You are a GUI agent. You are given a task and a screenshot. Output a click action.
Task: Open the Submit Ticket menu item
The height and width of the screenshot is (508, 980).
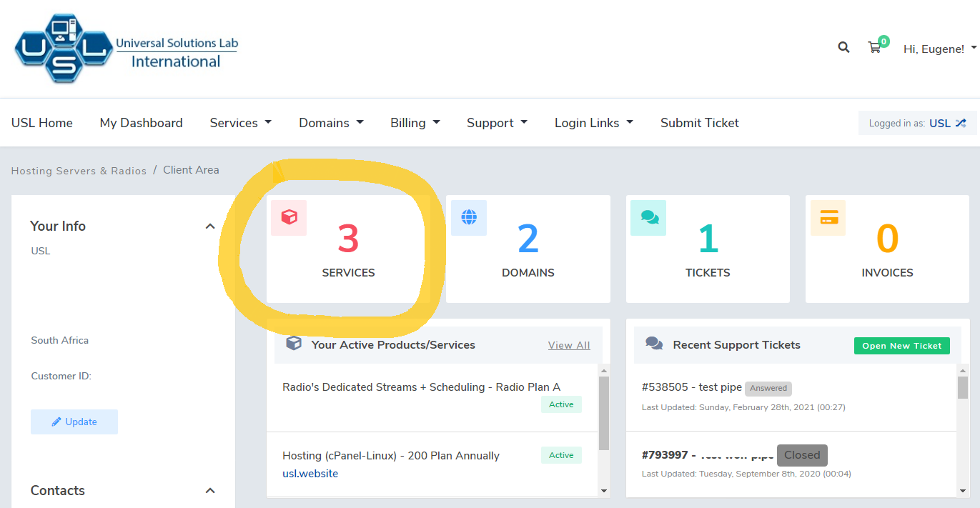[699, 123]
